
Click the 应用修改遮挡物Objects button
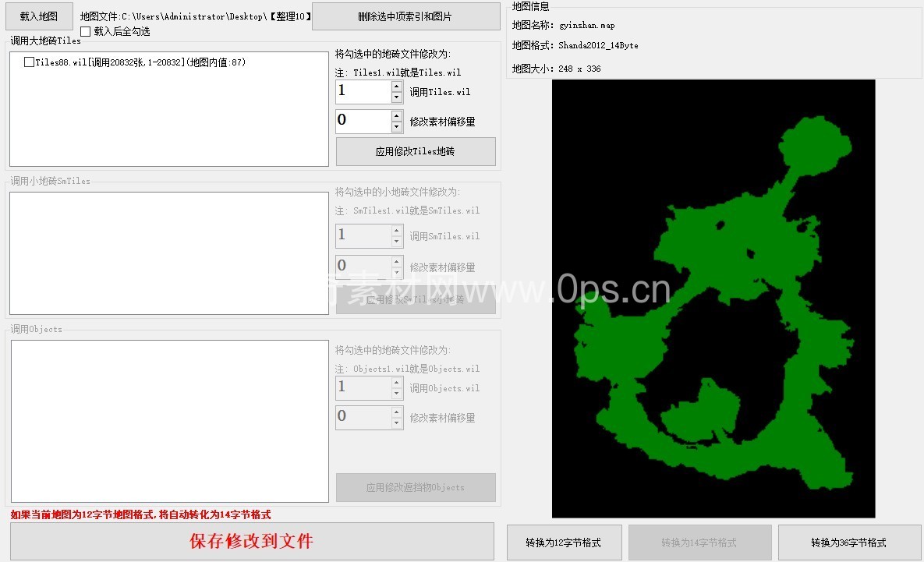(x=416, y=487)
